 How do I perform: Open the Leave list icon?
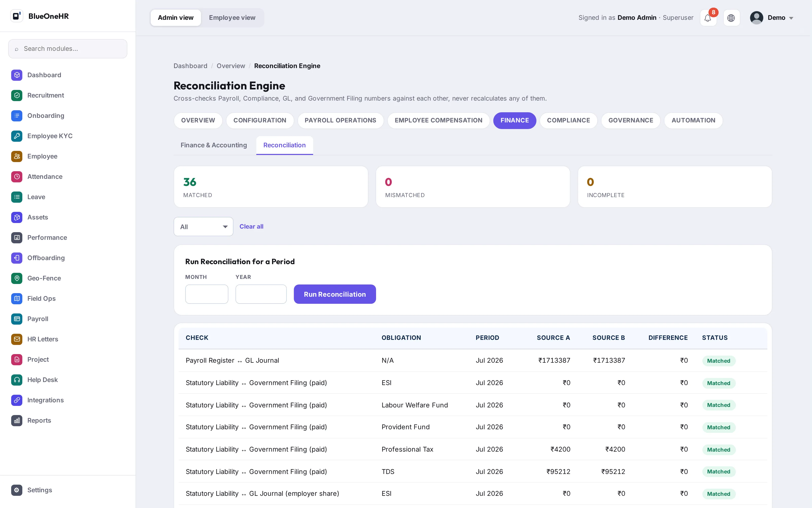17,197
